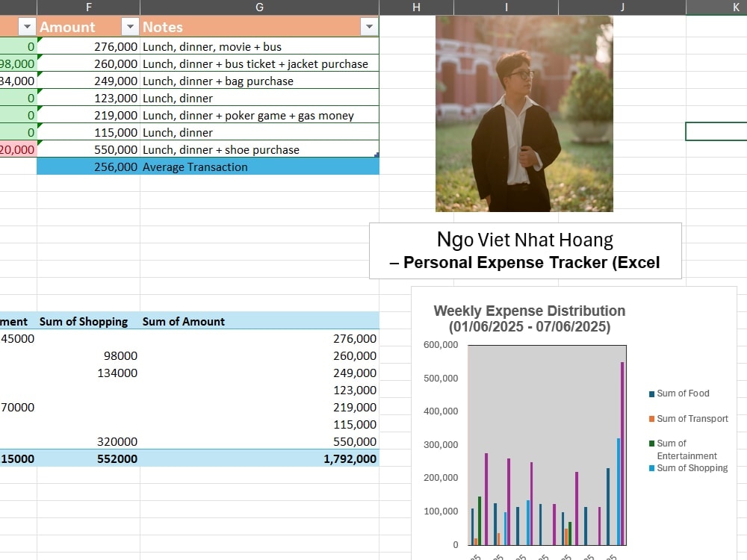
Task: Click the portrait photo picture
Action: point(524,113)
